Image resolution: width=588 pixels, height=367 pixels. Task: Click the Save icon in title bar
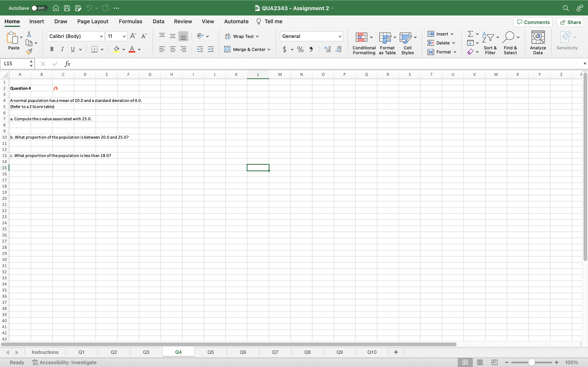point(67,8)
